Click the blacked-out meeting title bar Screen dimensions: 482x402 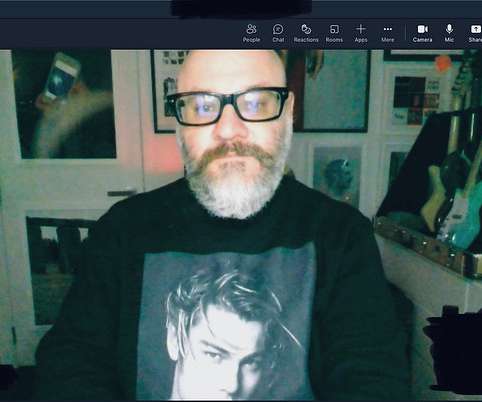[x=241, y=8]
